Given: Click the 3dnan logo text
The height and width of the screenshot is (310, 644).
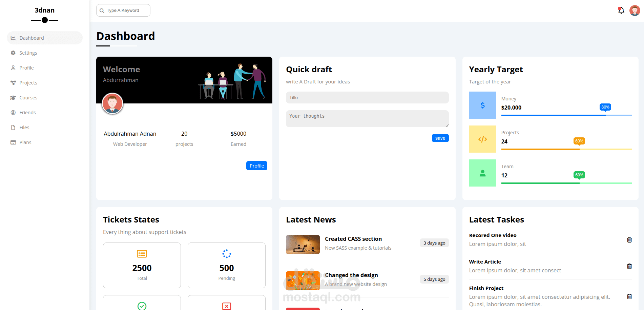Looking at the screenshot, I should pos(45,10).
